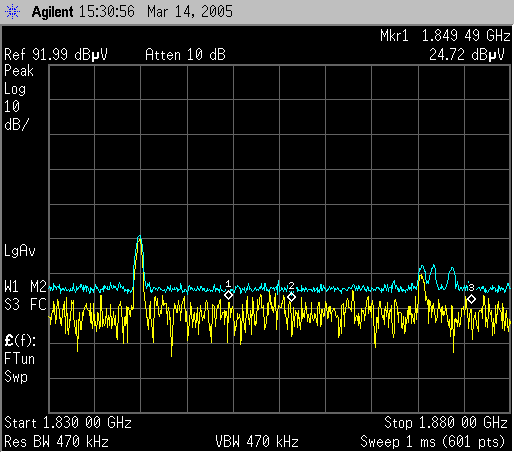Image resolution: width=514 pixels, height=453 pixels.
Task: Select the Ref 91.99 dBµV level label
Action: (56, 55)
